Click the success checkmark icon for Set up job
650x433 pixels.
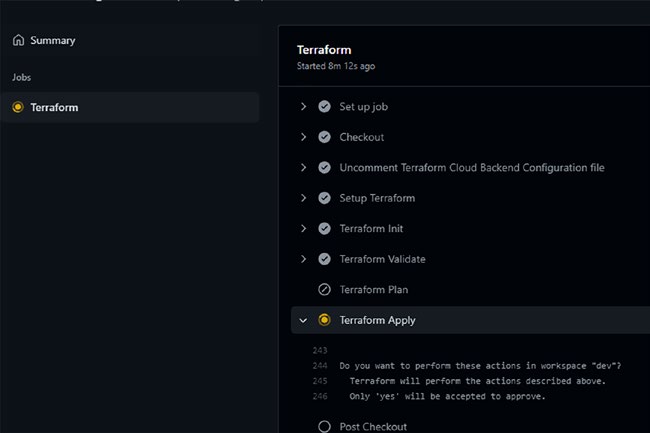[x=324, y=106]
